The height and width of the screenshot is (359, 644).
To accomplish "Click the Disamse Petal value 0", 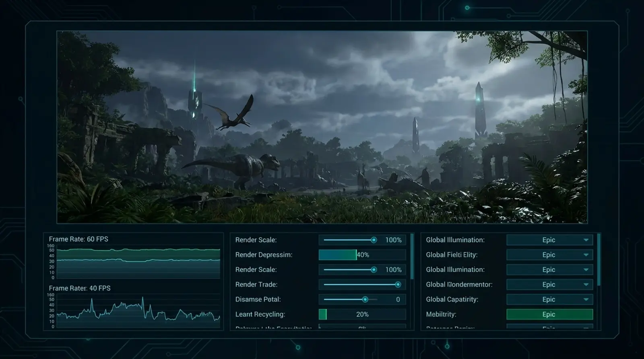I will tap(398, 300).
